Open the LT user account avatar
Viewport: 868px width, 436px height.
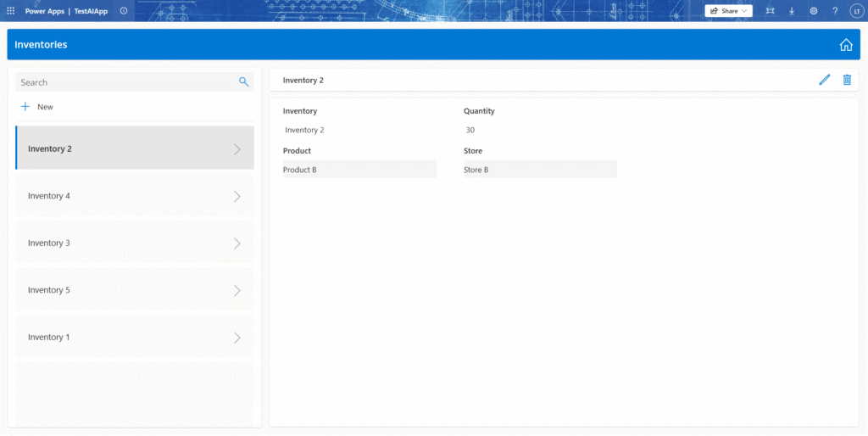pos(855,11)
